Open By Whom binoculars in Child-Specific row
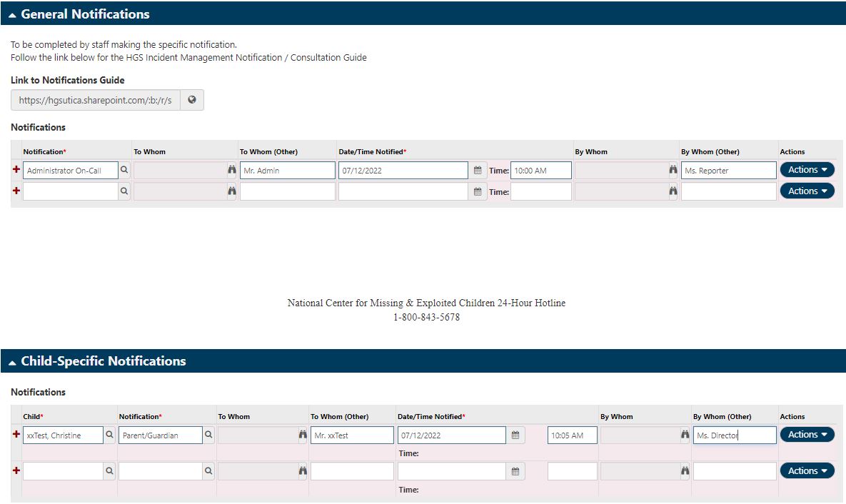The height and width of the screenshot is (504, 846). point(685,434)
